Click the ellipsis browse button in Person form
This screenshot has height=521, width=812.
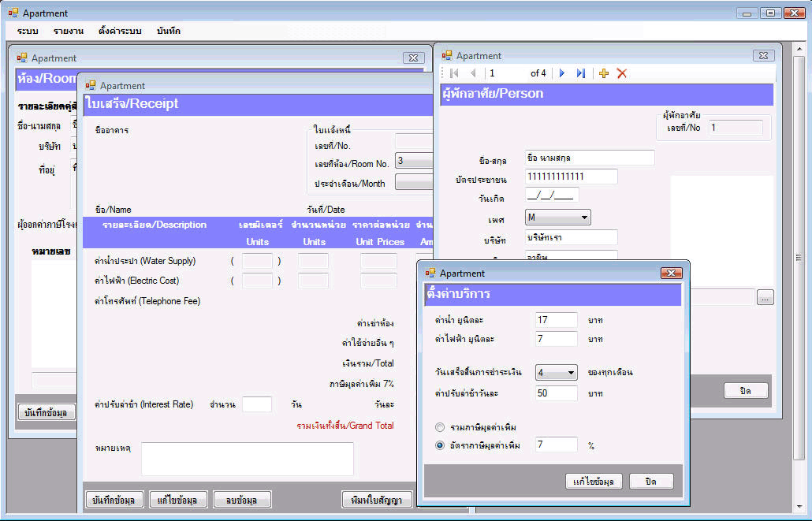[765, 298]
